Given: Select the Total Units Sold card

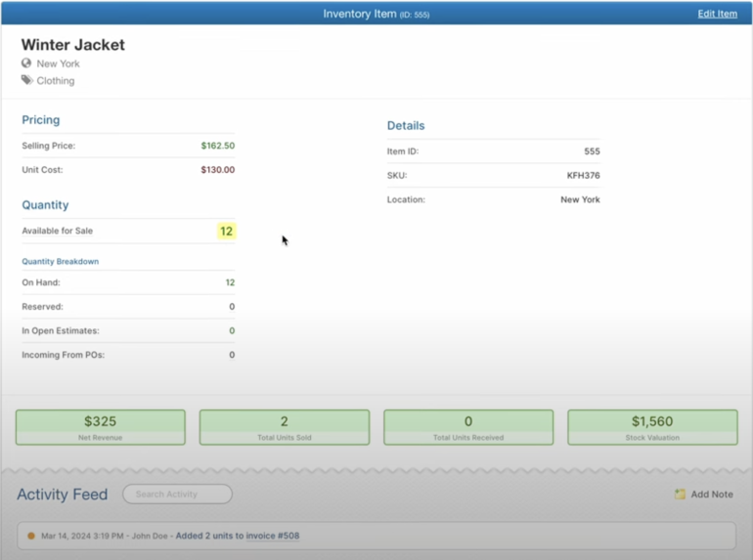Looking at the screenshot, I should tap(285, 427).
